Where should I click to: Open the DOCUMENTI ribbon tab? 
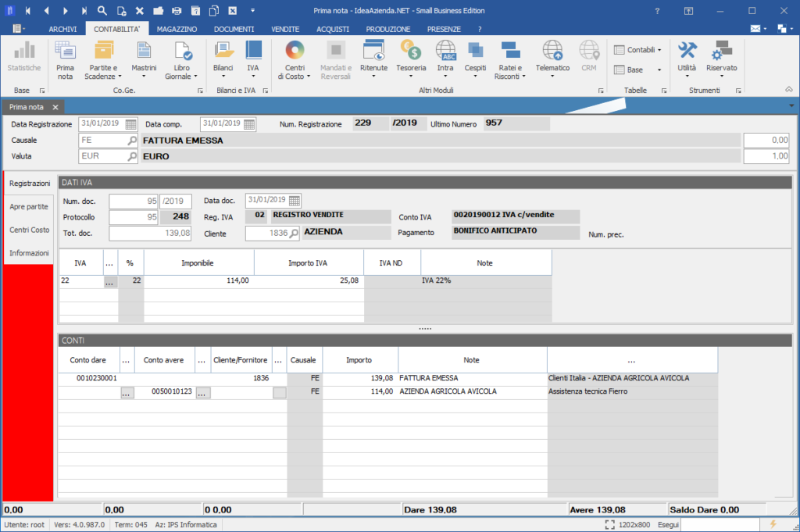pyautogui.click(x=234, y=30)
